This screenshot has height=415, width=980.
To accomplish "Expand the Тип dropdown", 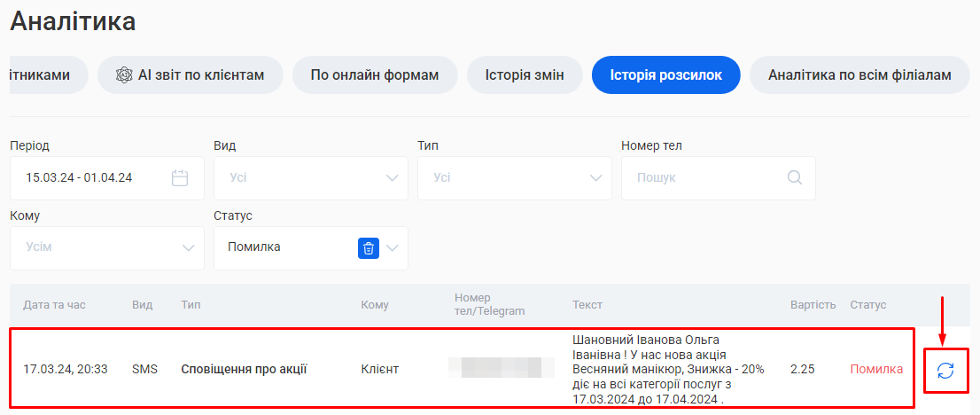I will coord(515,177).
